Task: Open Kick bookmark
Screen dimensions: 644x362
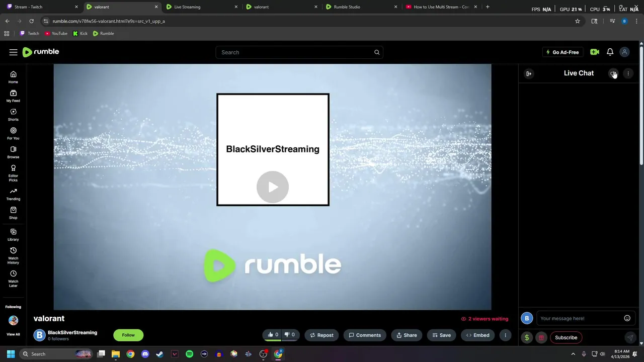Action: pos(80,33)
